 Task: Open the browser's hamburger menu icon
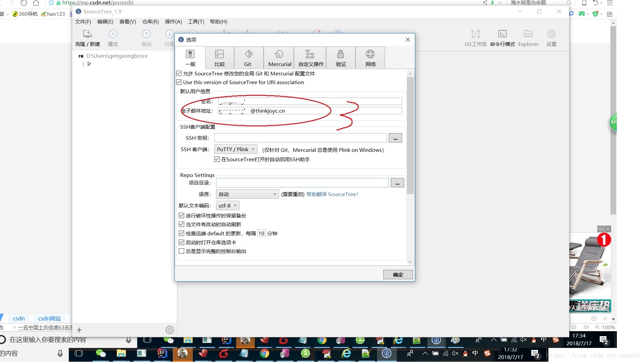click(610, 3)
